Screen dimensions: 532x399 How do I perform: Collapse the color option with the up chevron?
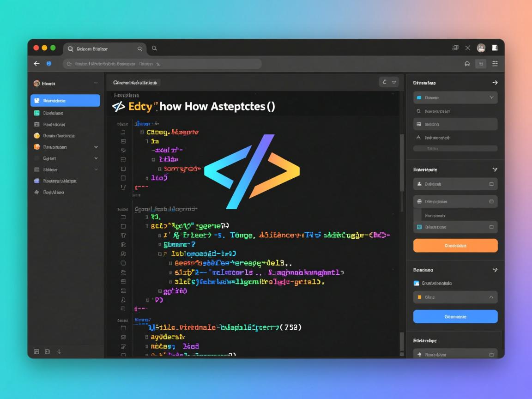(x=492, y=297)
